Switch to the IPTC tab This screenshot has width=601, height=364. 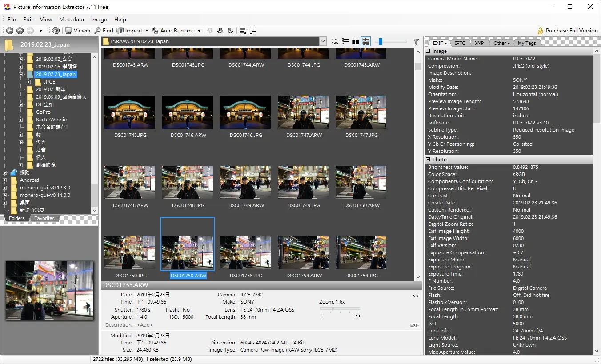460,43
